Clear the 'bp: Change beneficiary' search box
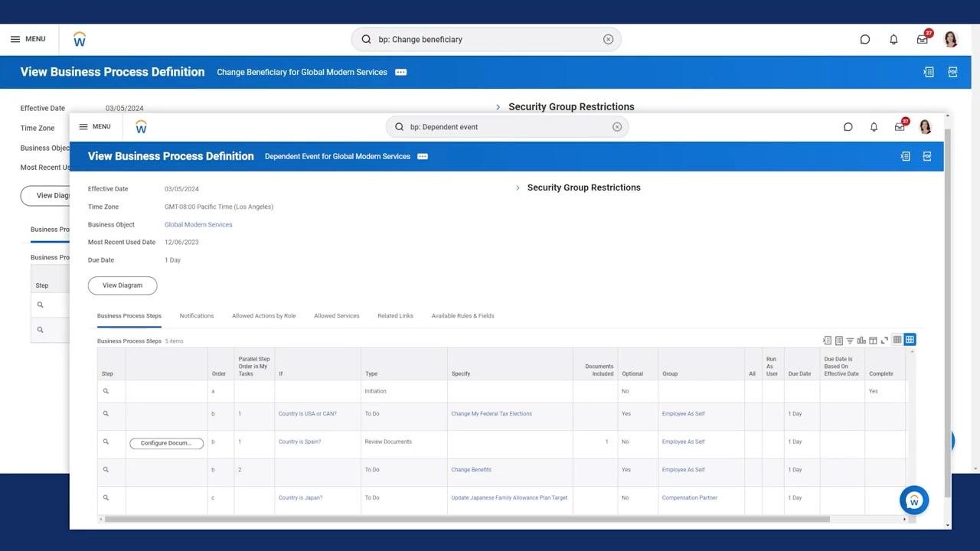This screenshot has width=980, height=551. (608, 39)
